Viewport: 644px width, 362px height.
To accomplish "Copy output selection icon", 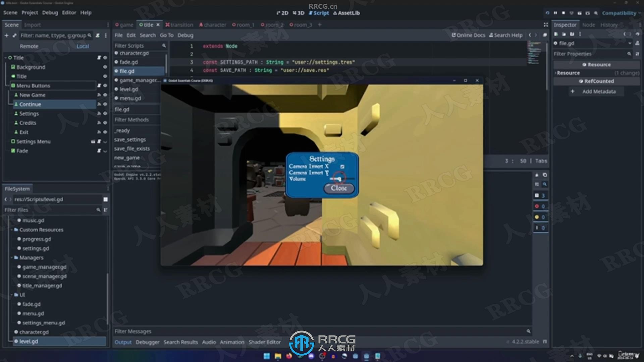I will click(x=545, y=175).
